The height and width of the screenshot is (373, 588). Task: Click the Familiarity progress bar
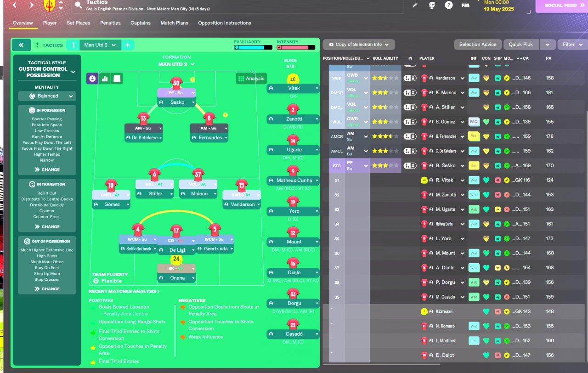click(253, 47)
